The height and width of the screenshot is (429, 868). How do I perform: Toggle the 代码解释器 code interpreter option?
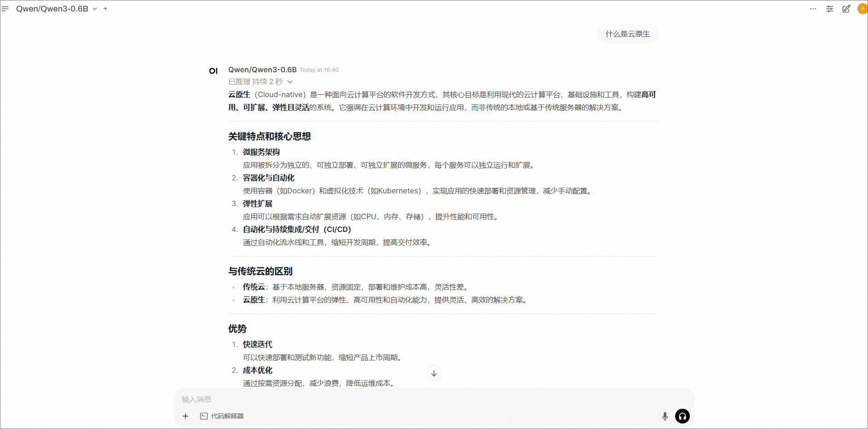coord(222,416)
